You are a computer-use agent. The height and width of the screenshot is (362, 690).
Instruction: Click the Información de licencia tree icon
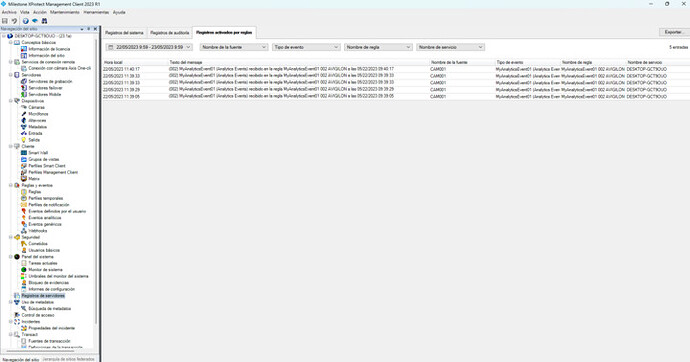click(24, 49)
